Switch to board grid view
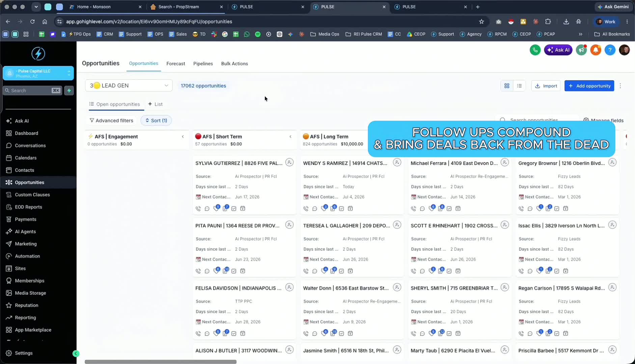The height and width of the screenshot is (364, 635). coord(507,86)
